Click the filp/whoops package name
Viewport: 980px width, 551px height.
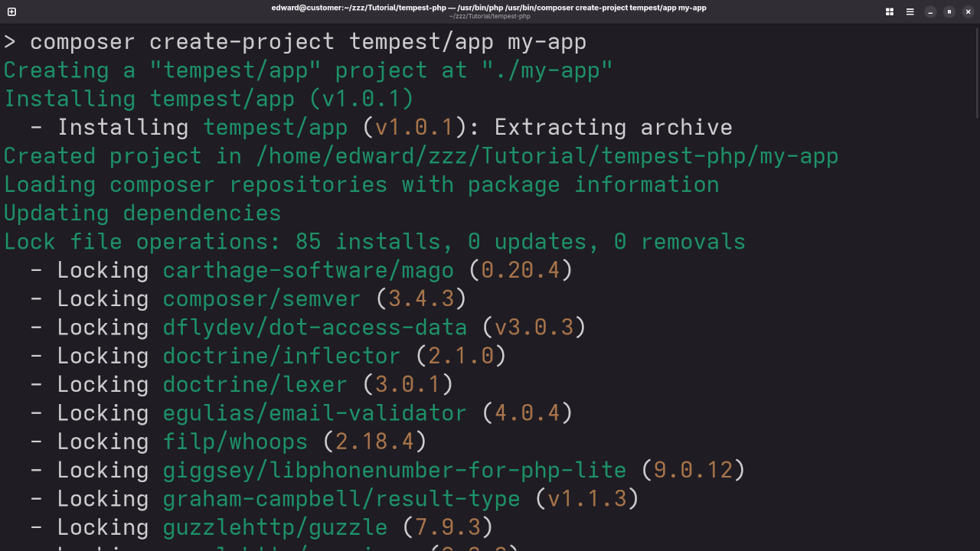[235, 442]
